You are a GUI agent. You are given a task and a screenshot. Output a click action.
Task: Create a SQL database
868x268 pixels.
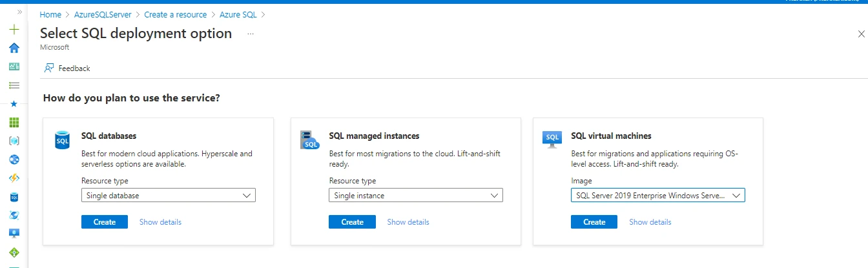tap(104, 222)
